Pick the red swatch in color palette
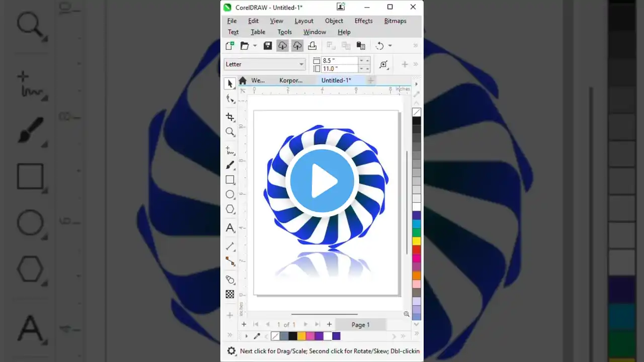644x362 pixels. [417, 249]
